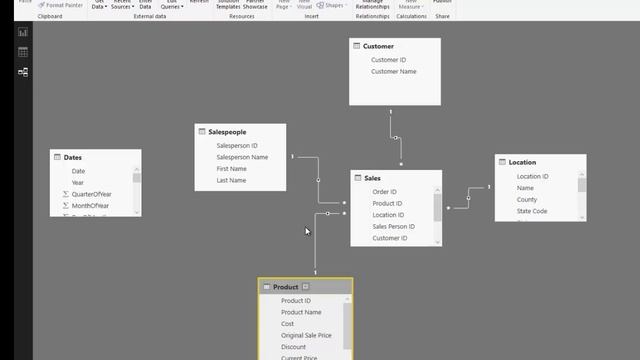This screenshot has height=360, width=640.
Task: Select Order ID field in Sales table
Action: point(384,191)
